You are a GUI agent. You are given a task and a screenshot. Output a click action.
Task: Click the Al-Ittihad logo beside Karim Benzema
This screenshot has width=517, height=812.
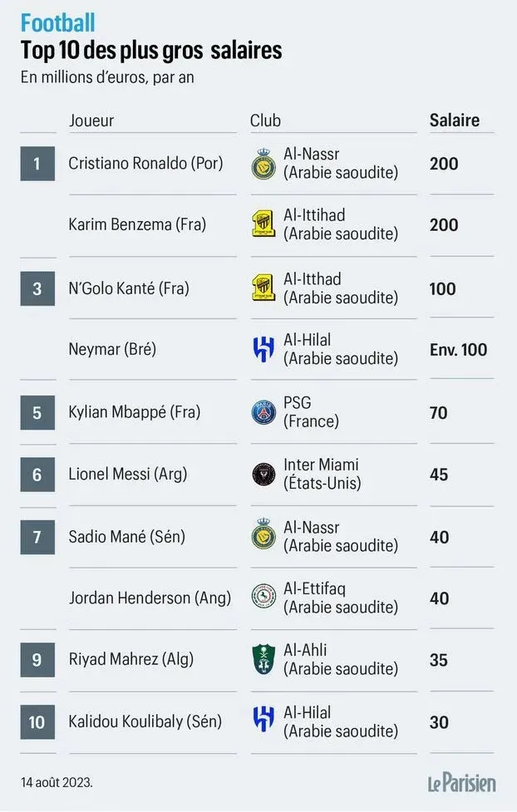click(x=263, y=225)
